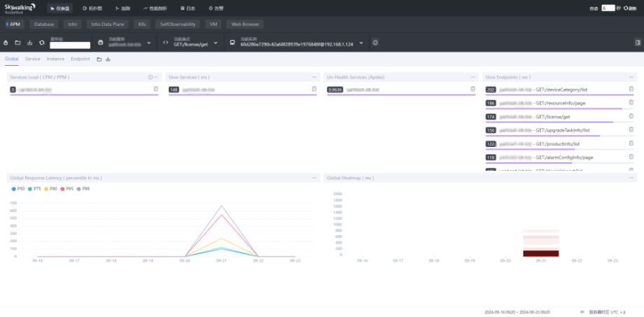Click the endpoint code brackets icon

pos(165,42)
